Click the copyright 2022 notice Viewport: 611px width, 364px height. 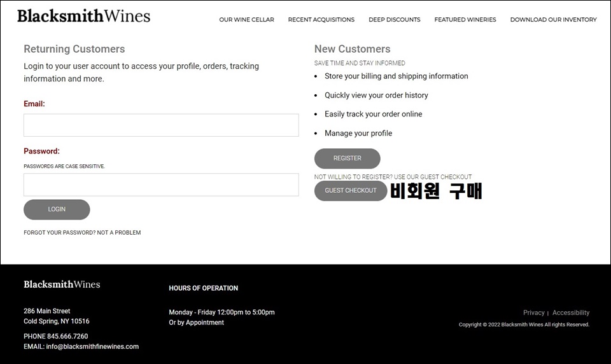(x=524, y=325)
